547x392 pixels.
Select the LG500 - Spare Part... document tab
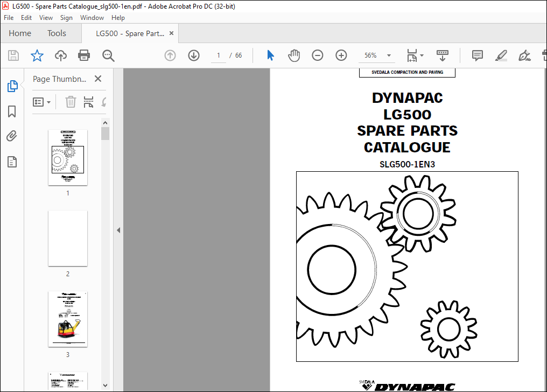130,33
